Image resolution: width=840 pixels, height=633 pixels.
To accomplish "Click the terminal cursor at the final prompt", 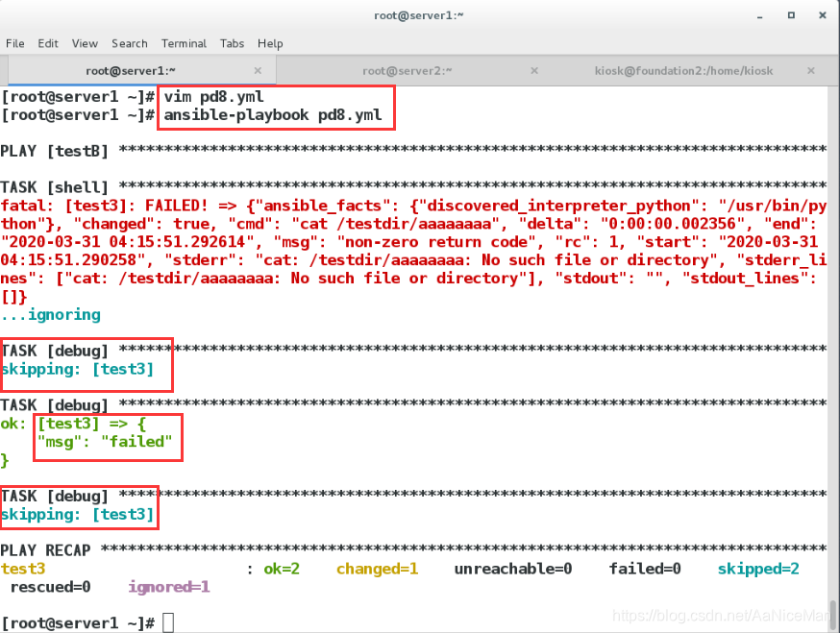I will click(x=168, y=622).
